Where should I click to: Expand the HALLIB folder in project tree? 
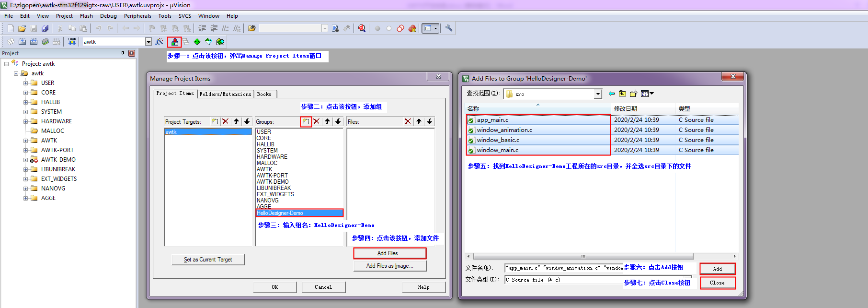(x=25, y=102)
